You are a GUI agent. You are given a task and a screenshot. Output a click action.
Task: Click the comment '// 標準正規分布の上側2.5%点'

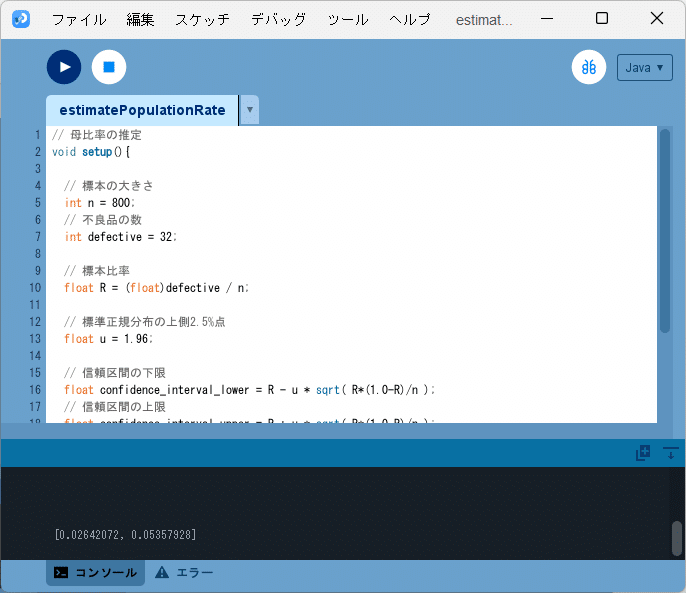(145, 322)
